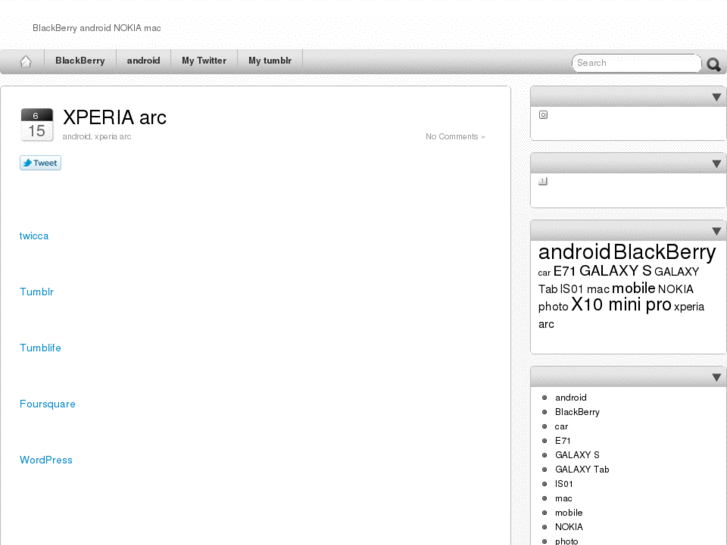Select BlackBerry in the tag cloud
The image size is (727, 545).
664,252
